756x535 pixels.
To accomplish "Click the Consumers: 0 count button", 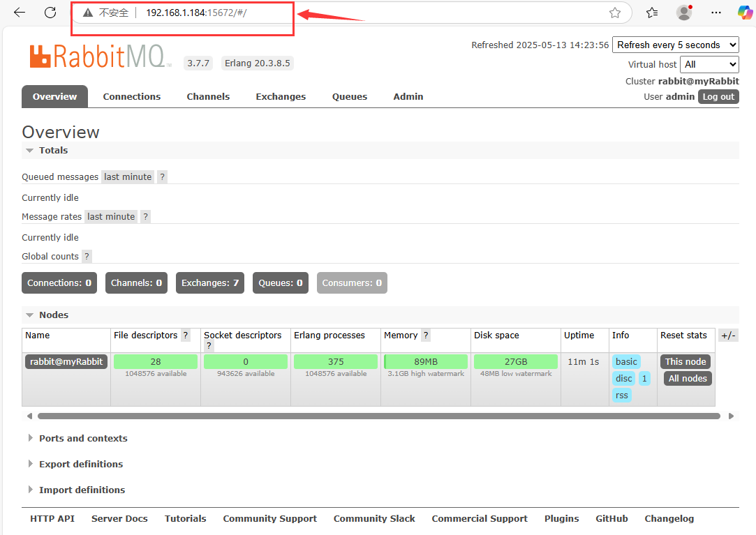I will point(352,283).
